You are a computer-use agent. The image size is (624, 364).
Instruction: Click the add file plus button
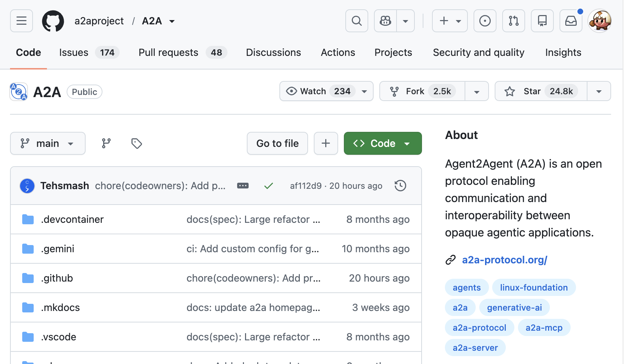coord(326,143)
